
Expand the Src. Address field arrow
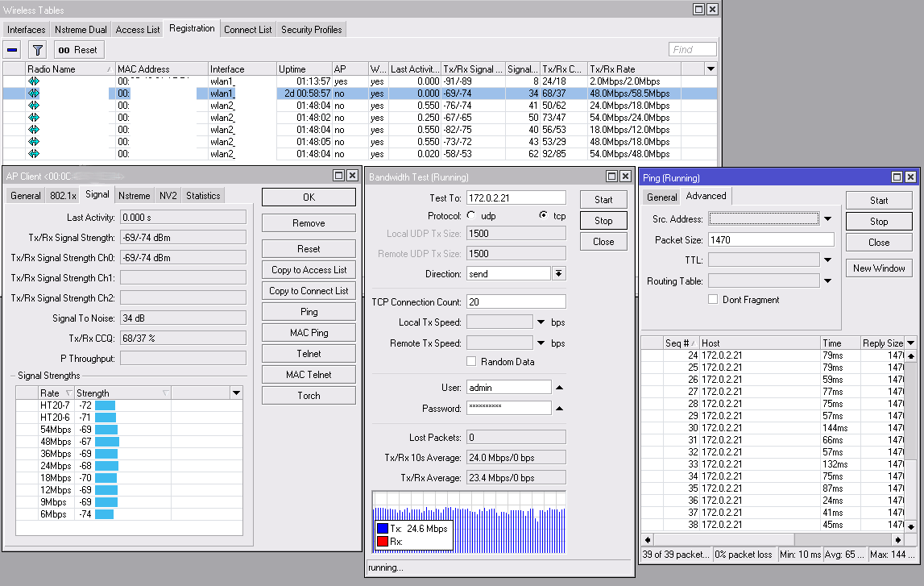pos(827,219)
